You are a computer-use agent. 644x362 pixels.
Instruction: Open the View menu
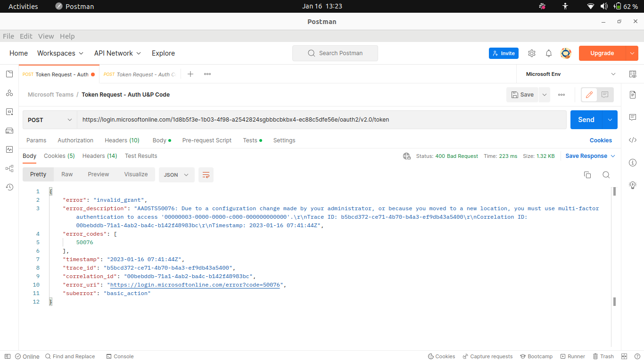46,36
